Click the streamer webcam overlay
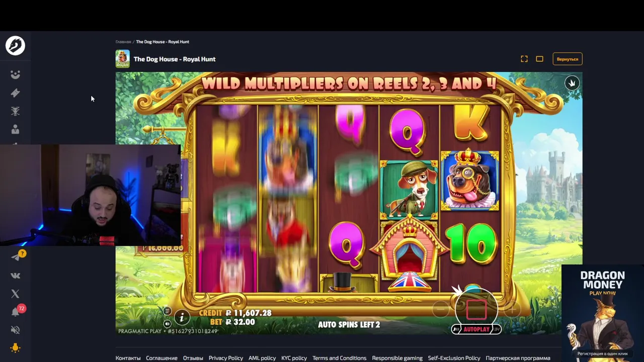 click(91, 195)
